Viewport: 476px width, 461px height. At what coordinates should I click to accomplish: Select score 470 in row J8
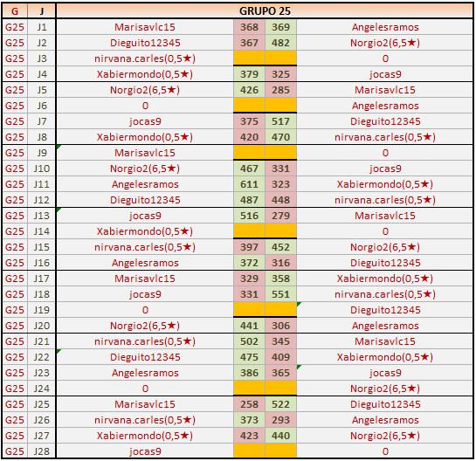281,137
